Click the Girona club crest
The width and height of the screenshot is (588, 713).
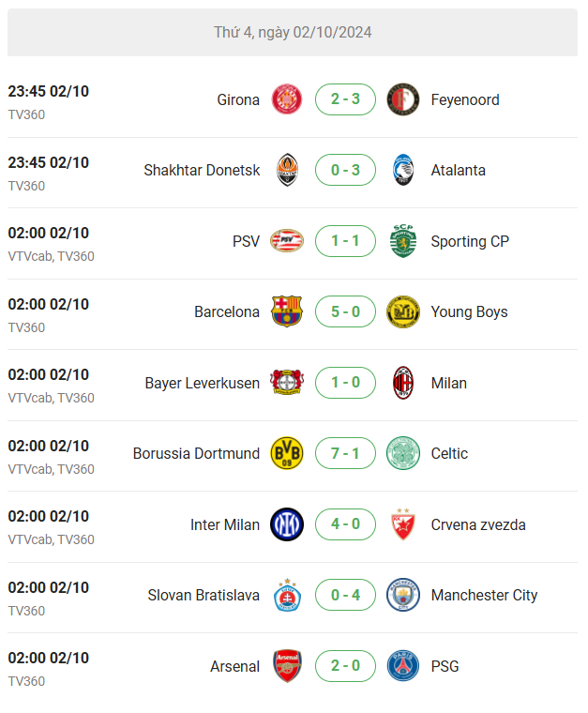click(287, 99)
